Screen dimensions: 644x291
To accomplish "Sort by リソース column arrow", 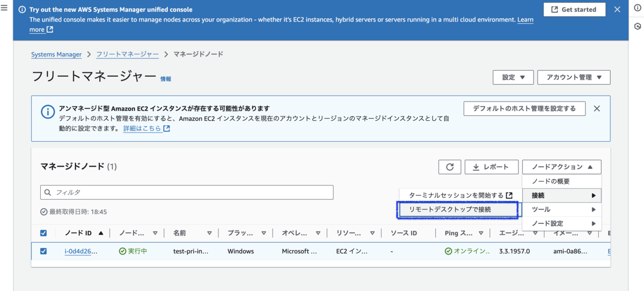I will tap(373, 233).
